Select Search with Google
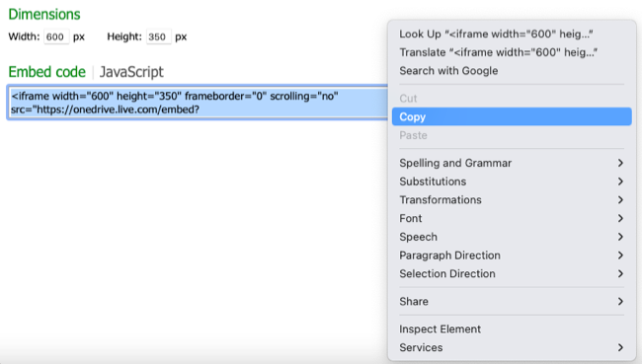This screenshot has width=642, height=364. pyautogui.click(x=512, y=71)
